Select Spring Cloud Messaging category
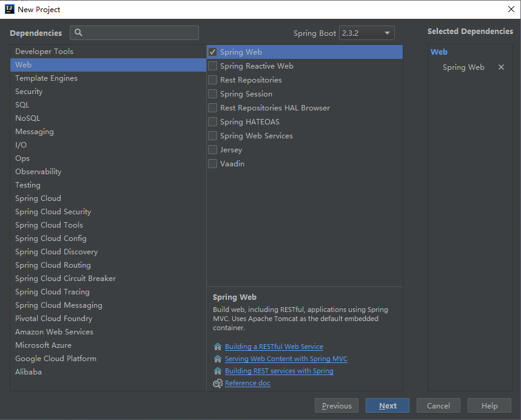This screenshot has width=521, height=420. (x=109, y=305)
